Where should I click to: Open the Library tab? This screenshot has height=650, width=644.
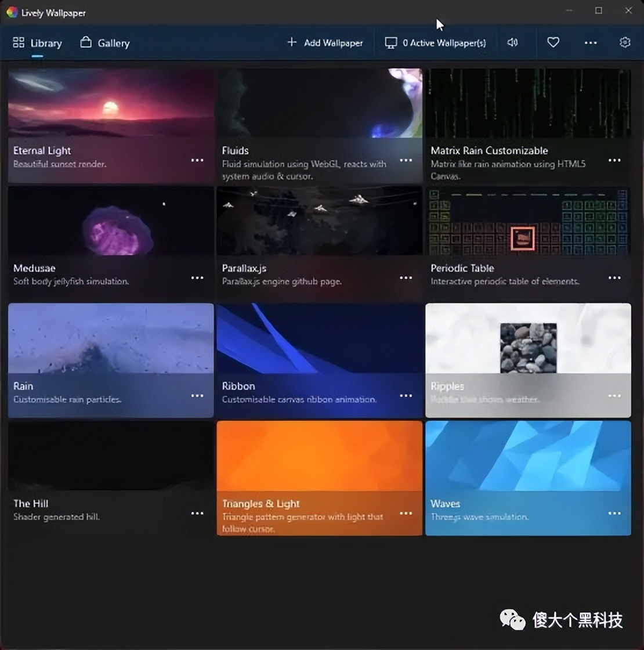(37, 43)
